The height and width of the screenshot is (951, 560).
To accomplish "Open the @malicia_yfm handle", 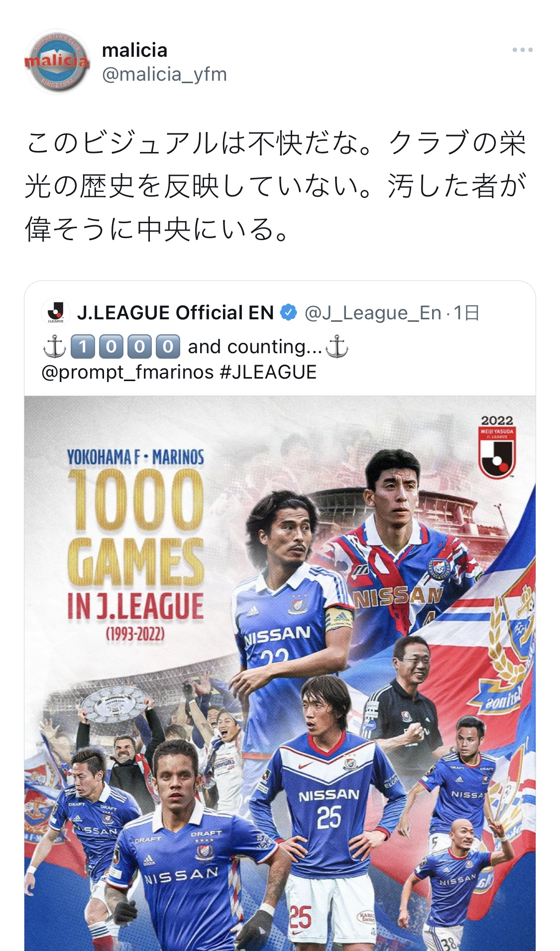I will 164,74.
